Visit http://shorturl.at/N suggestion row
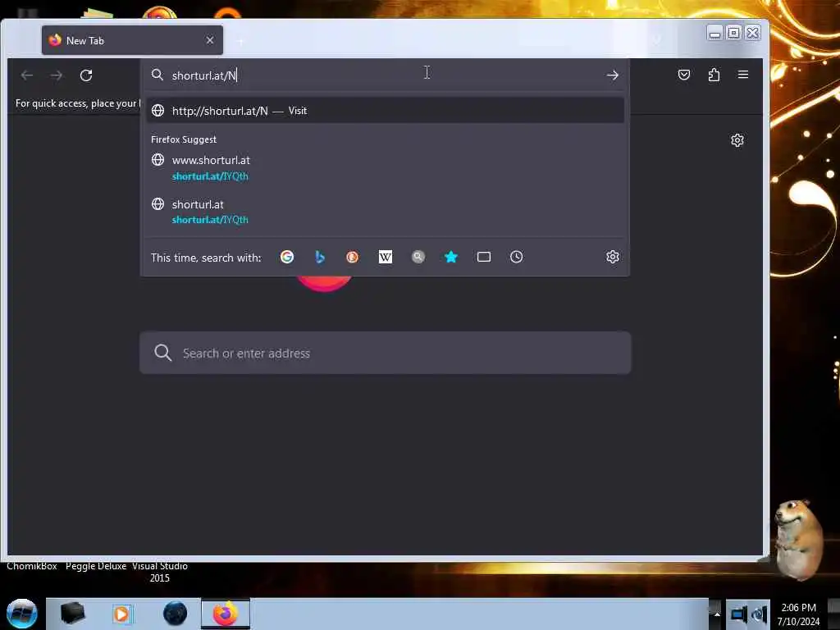This screenshot has height=630, width=840. [x=386, y=111]
